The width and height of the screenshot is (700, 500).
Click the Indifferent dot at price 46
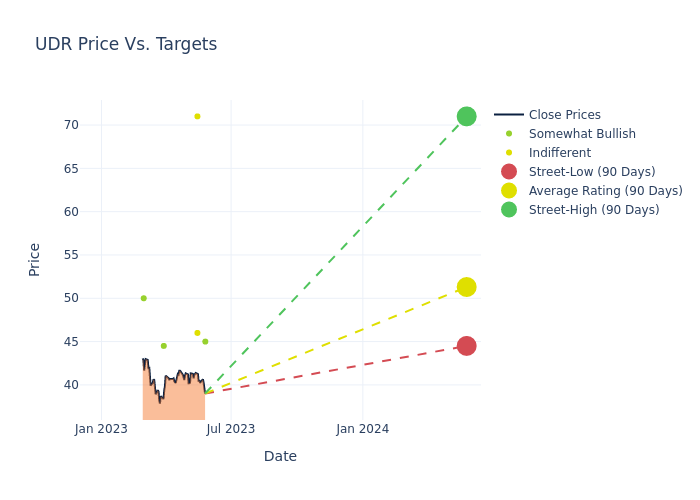197,333
